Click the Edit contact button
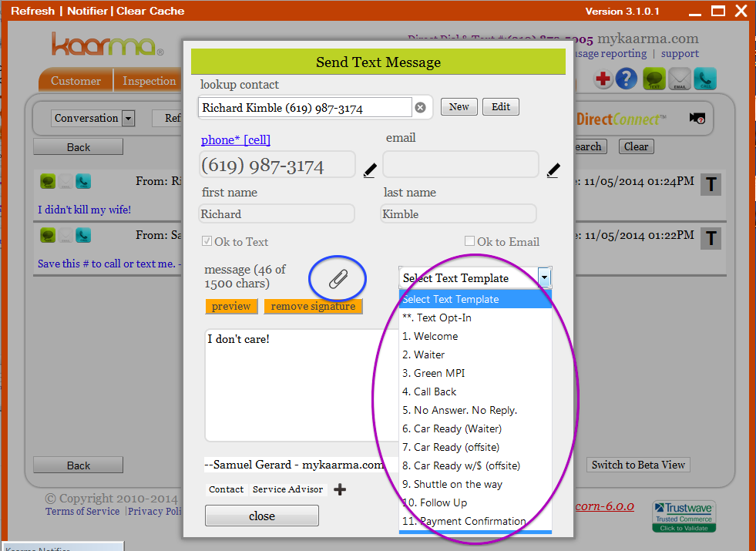756x551 pixels. 501,106
